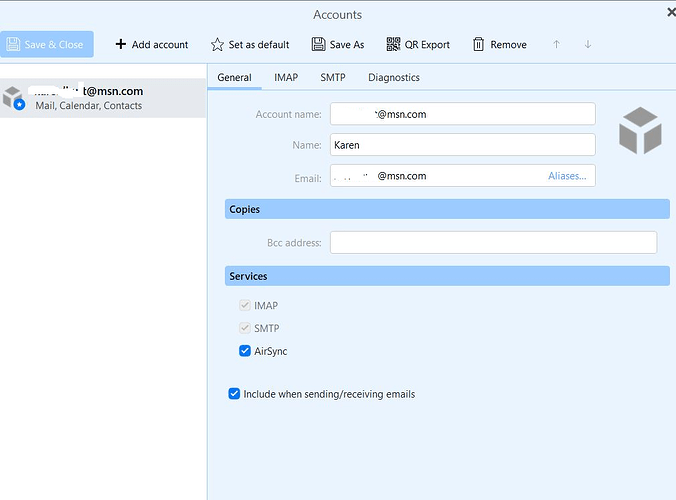Open the IMAP tab

tap(286, 78)
